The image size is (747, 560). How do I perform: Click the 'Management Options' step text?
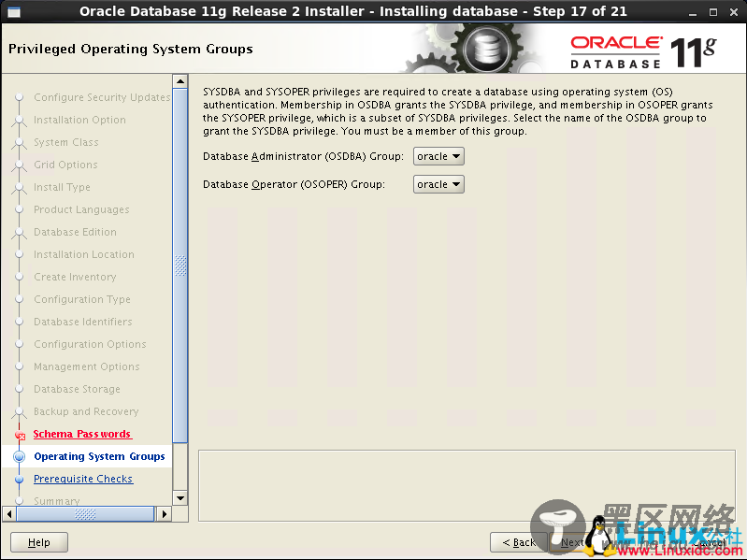point(86,366)
